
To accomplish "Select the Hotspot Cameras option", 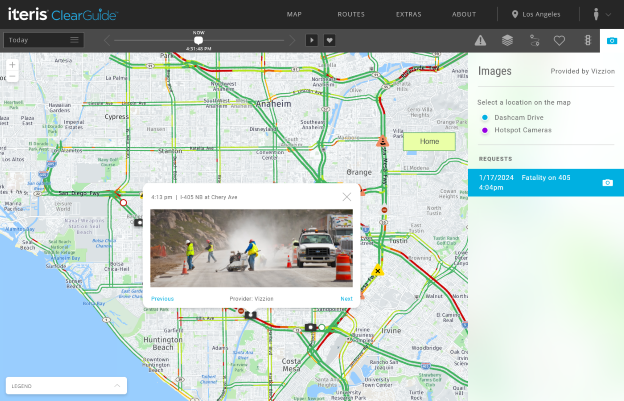I will (x=524, y=130).
